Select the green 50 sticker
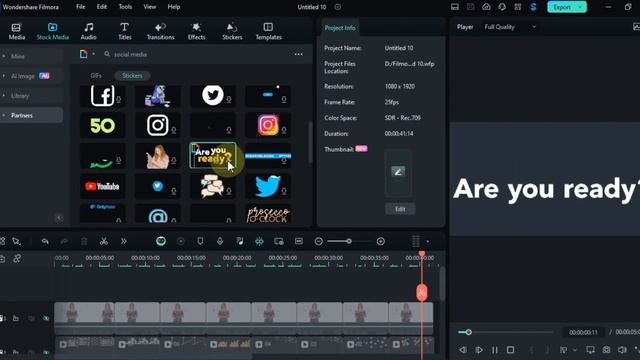Image resolution: width=640 pixels, height=360 pixels. click(102, 126)
